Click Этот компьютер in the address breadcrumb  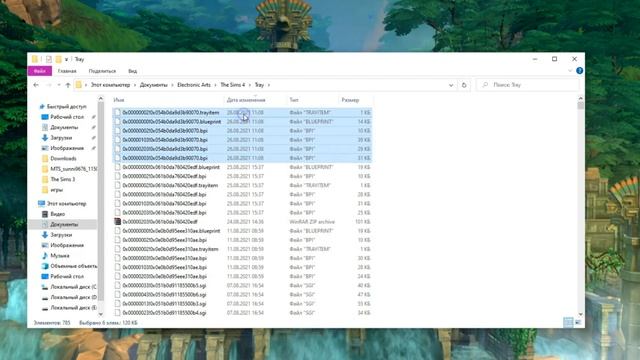pos(110,85)
